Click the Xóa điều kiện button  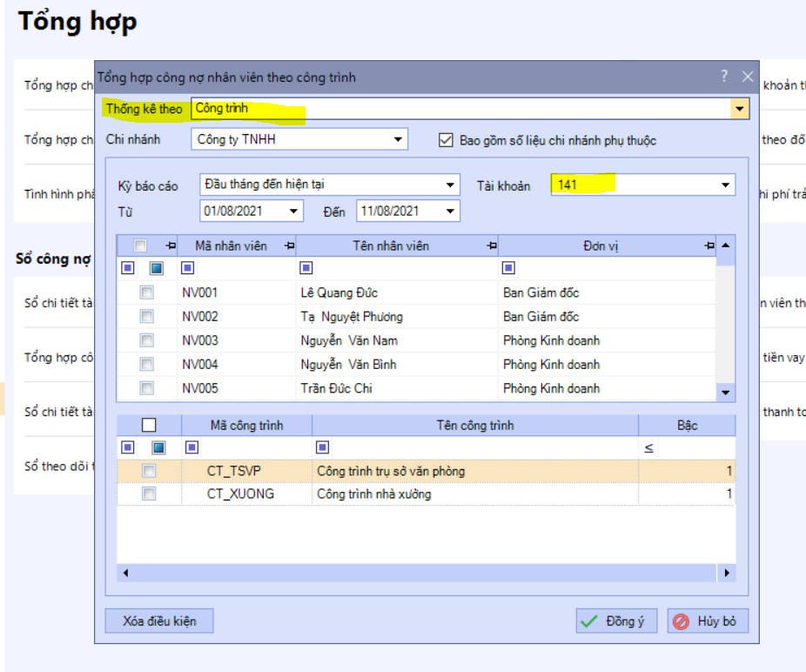click(x=159, y=622)
